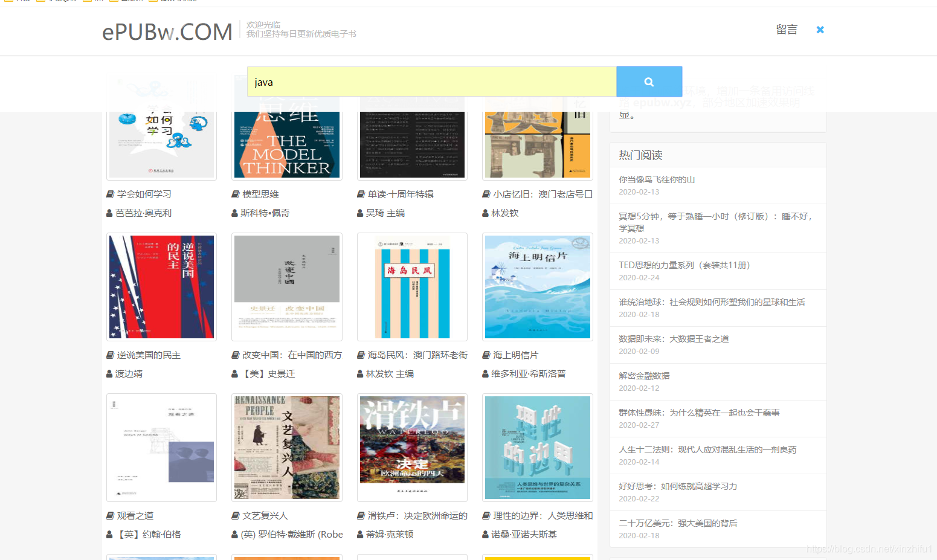Open popular read 二十万亿美元
Image resolution: width=937 pixels, height=560 pixels.
pos(678,523)
